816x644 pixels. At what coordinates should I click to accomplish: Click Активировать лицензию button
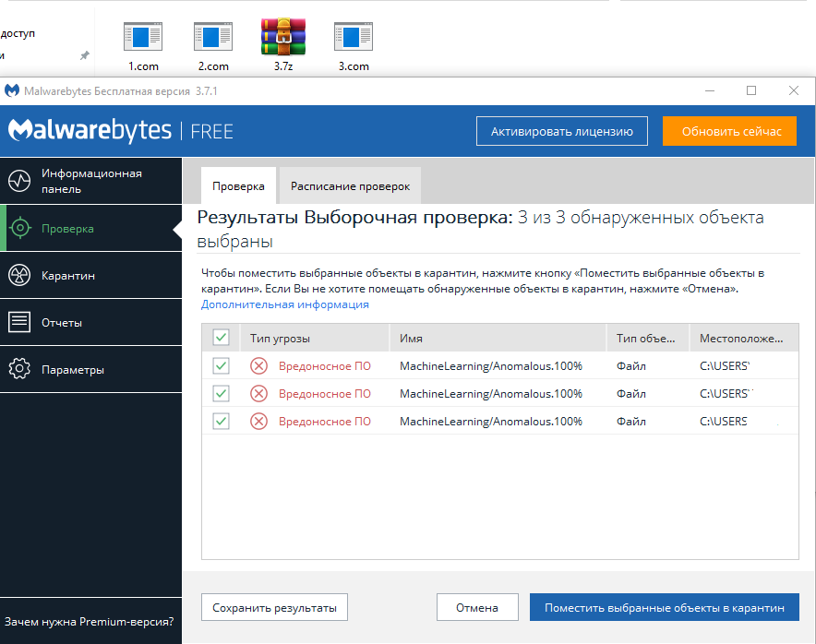[x=562, y=131]
